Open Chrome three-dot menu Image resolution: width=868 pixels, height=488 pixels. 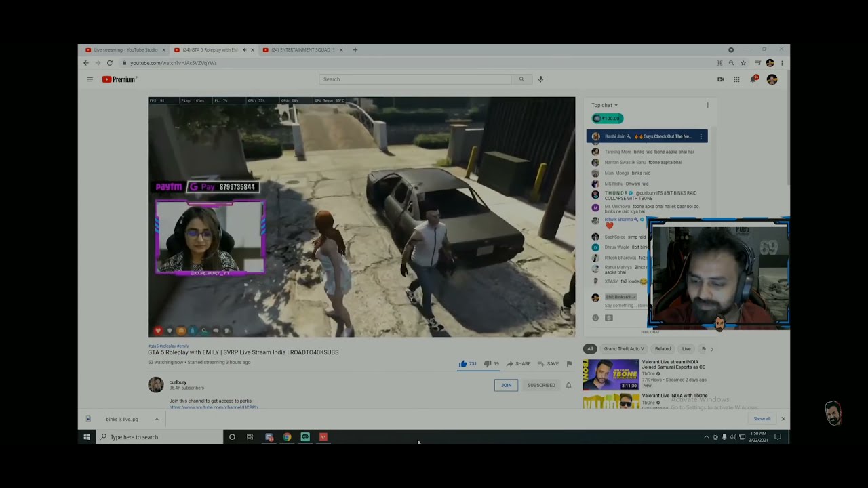tap(782, 63)
